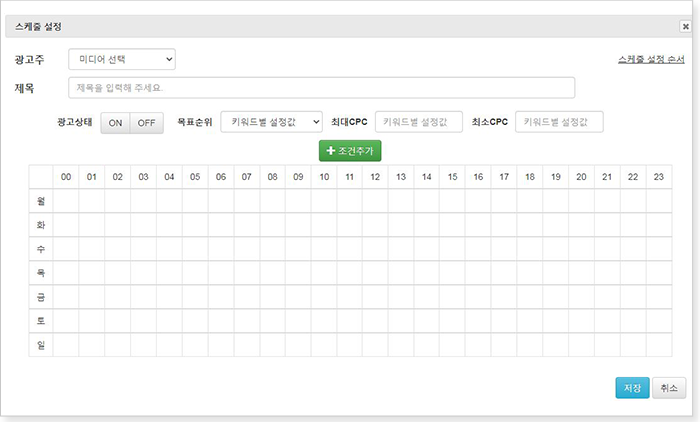Select the 토 row at hour 06 cell

click(x=221, y=320)
